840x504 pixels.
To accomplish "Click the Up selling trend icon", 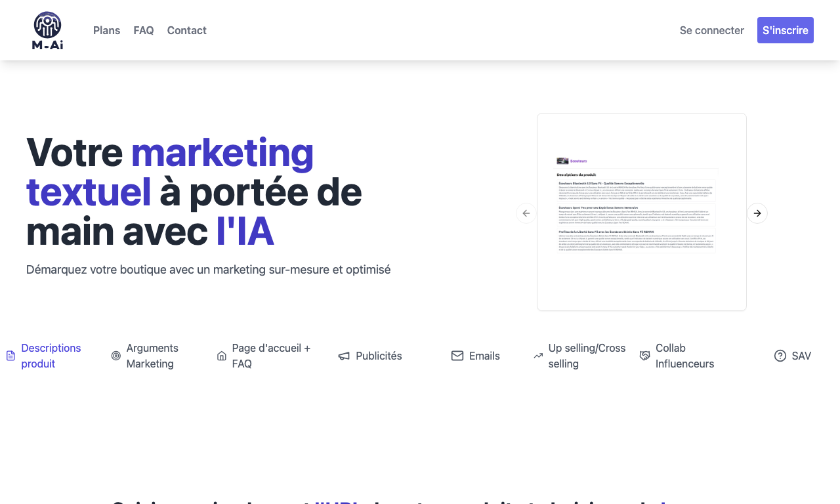I will (x=538, y=356).
